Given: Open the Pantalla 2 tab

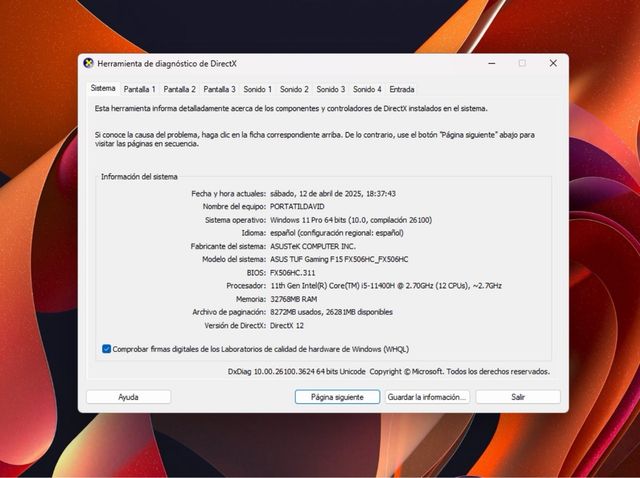Looking at the screenshot, I should point(179,89).
